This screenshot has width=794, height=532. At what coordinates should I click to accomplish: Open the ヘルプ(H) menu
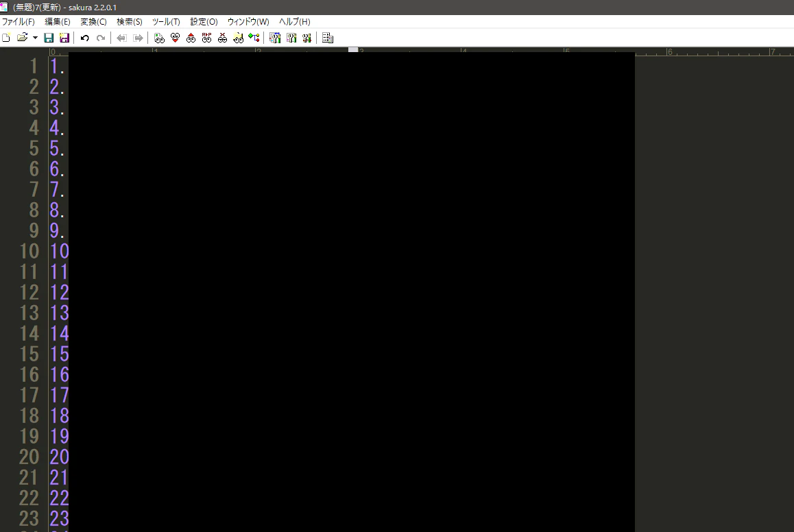point(295,22)
